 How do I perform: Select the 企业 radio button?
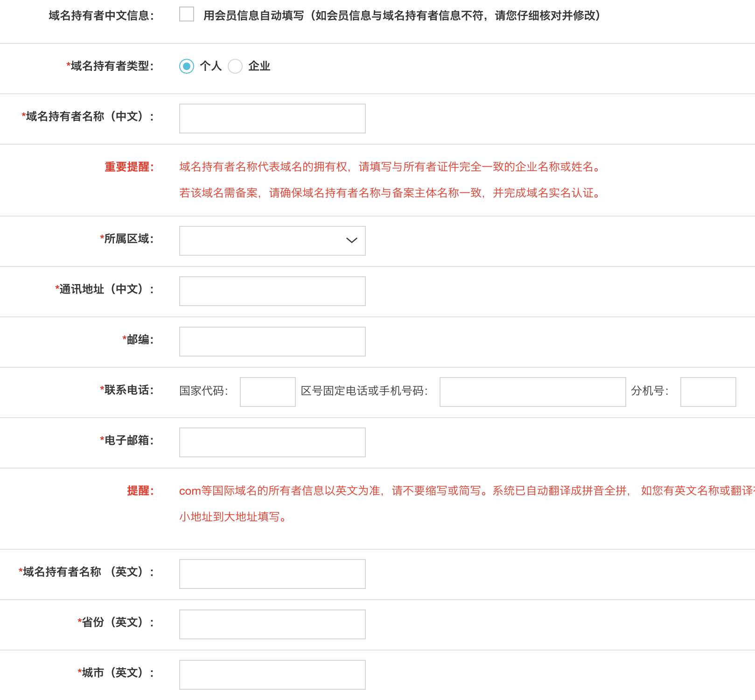click(x=236, y=67)
